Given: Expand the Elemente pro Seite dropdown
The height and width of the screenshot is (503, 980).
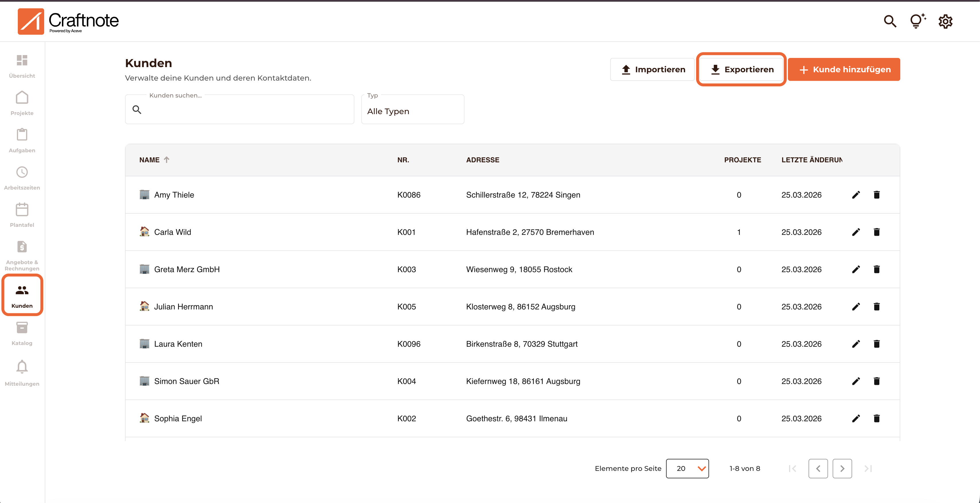Looking at the screenshot, I should click(x=687, y=468).
